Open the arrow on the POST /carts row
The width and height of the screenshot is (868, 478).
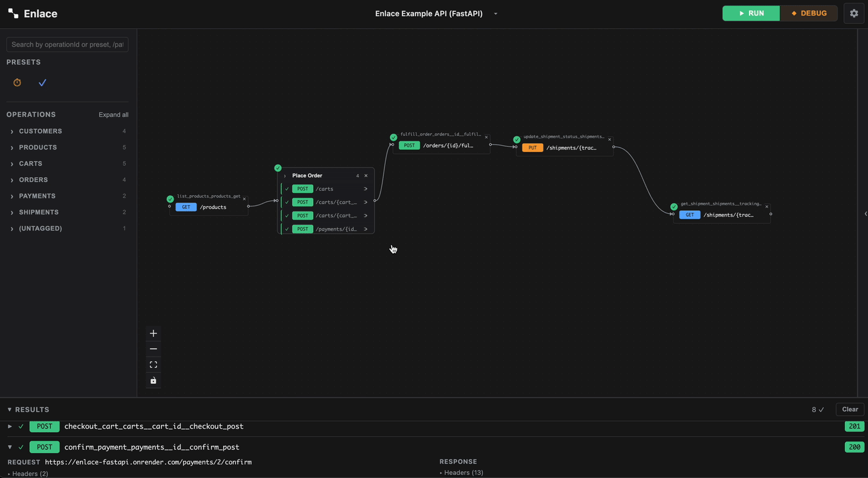(366, 189)
